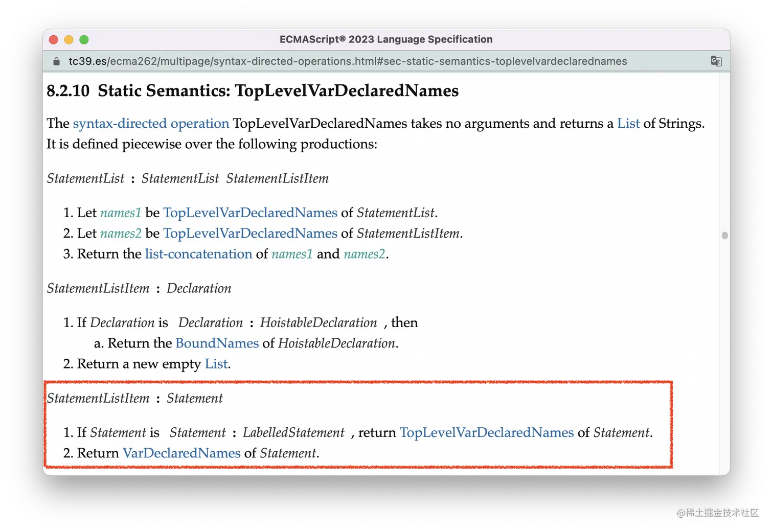This screenshot has width=773, height=532.
Task: Click TopLevelVarDeclaredNames link in StatementList step 1
Action: [251, 213]
